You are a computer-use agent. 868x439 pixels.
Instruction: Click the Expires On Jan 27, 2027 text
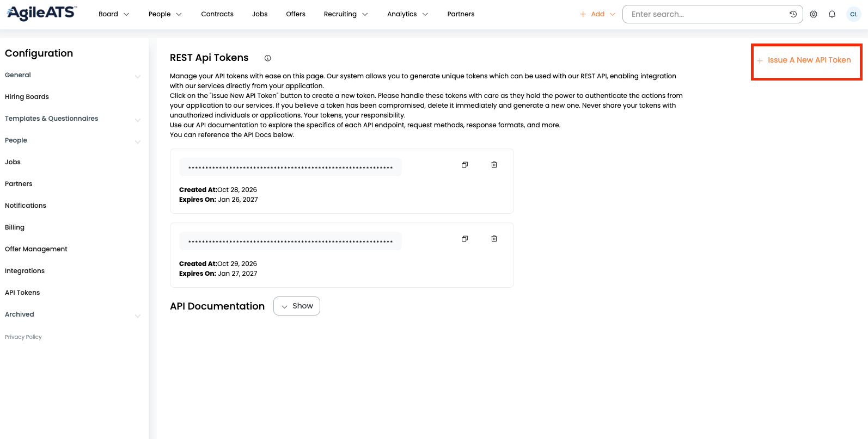(x=218, y=274)
